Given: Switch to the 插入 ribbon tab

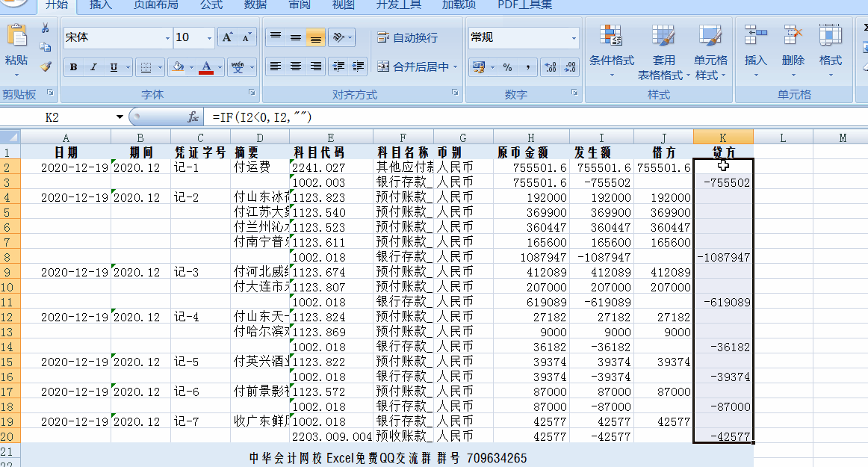Looking at the screenshot, I should [100, 5].
